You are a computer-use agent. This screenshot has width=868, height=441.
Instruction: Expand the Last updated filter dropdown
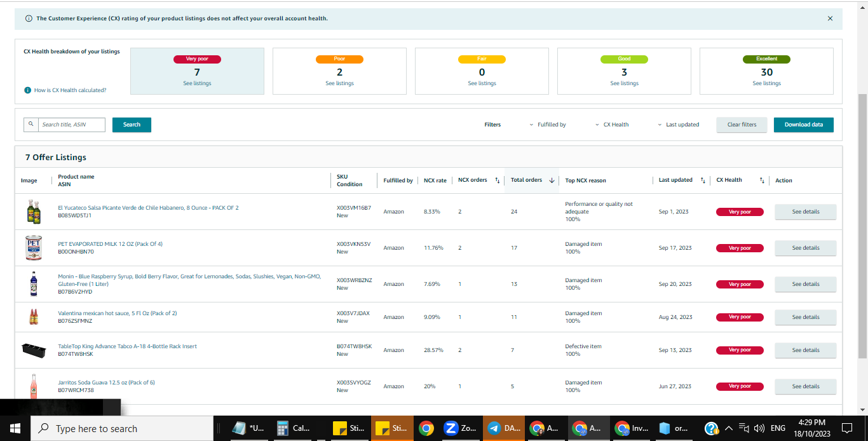[678, 125]
